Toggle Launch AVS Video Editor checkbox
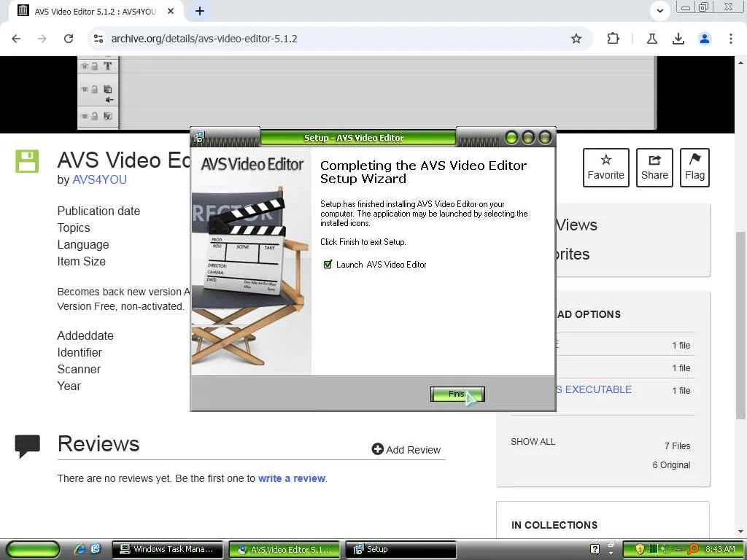Screen dimensions: 747x560 click(328, 264)
